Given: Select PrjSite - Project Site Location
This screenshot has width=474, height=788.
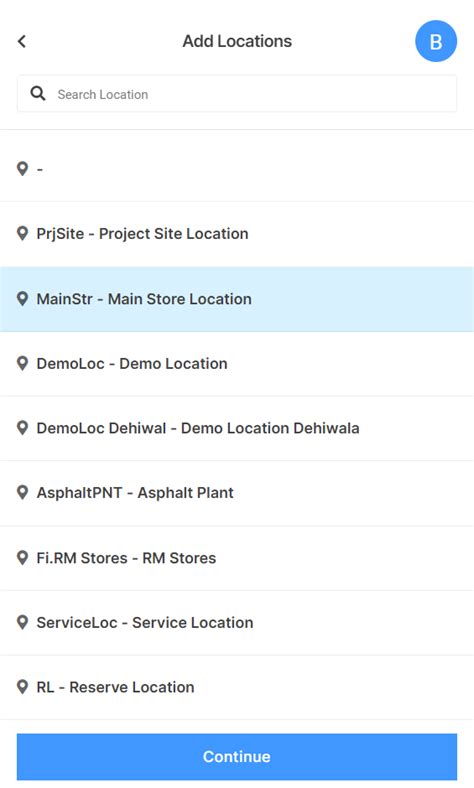Looking at the screenshot, I should (237, 234).
